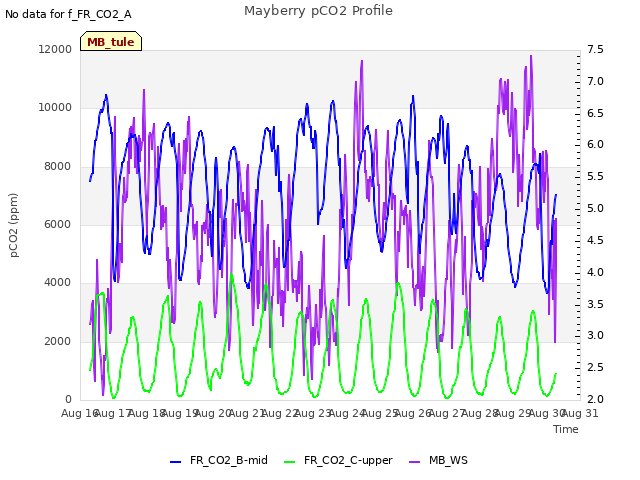Click the 4000 y-axis tick label

point(58,282)
